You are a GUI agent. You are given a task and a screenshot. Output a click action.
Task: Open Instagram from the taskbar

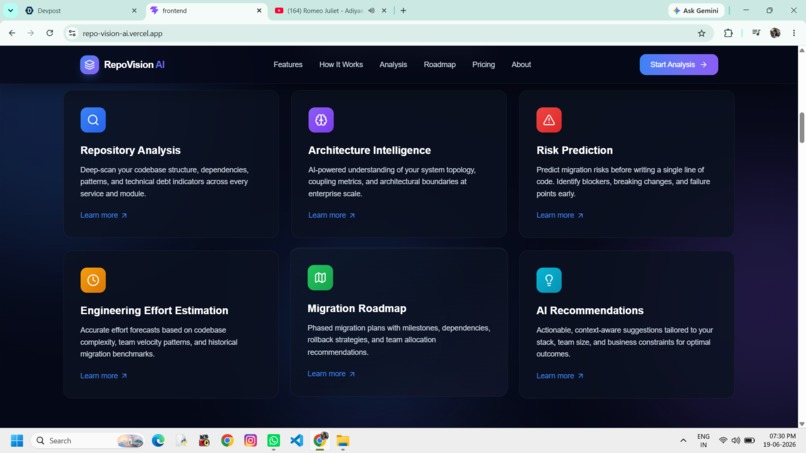click(x=250, y=441)
